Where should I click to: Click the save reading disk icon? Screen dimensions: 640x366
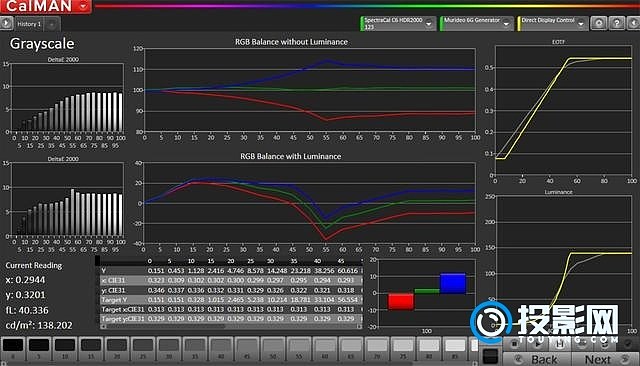[560, 344]
